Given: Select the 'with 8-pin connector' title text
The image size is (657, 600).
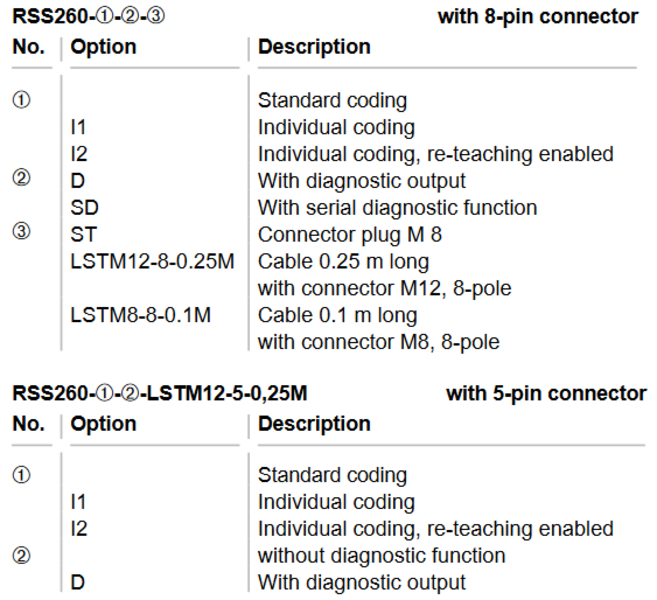Looking at the screenshot, I should click(538, 17).
